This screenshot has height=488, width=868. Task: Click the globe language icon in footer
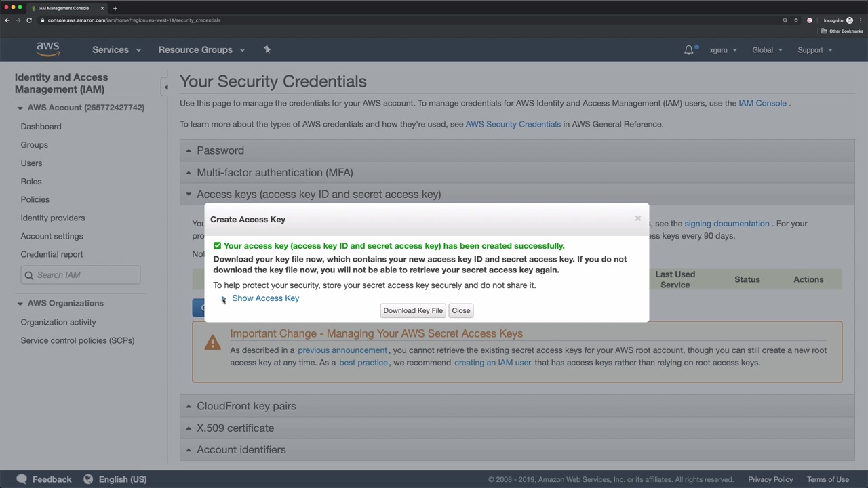pyautogui.click(x=88, y=479)
